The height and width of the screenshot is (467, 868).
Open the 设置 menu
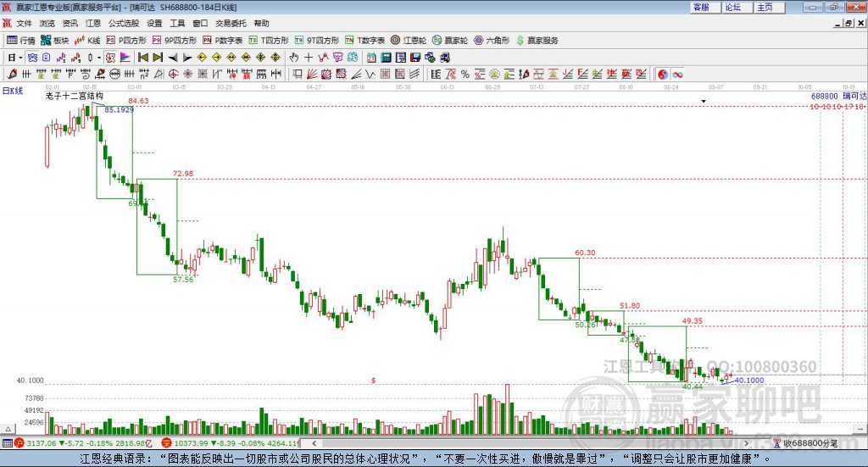tap(154, 23)
